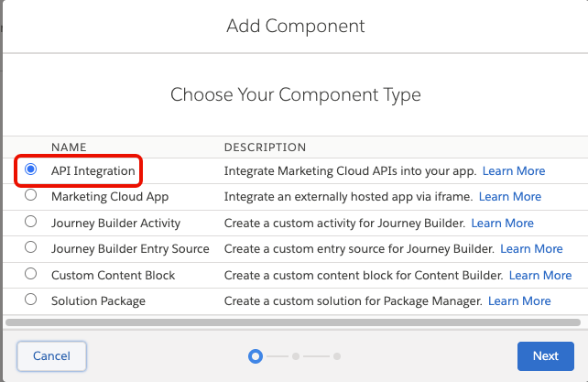This screenshot has height=382, width=588.
Task: Click the second step progress indicator dot
Action: 296,355
